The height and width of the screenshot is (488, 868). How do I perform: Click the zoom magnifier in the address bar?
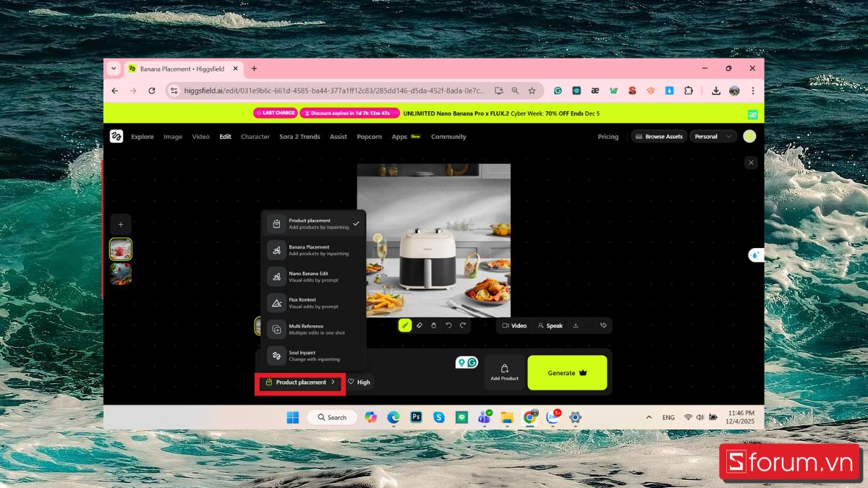click(x=515, y=90)
